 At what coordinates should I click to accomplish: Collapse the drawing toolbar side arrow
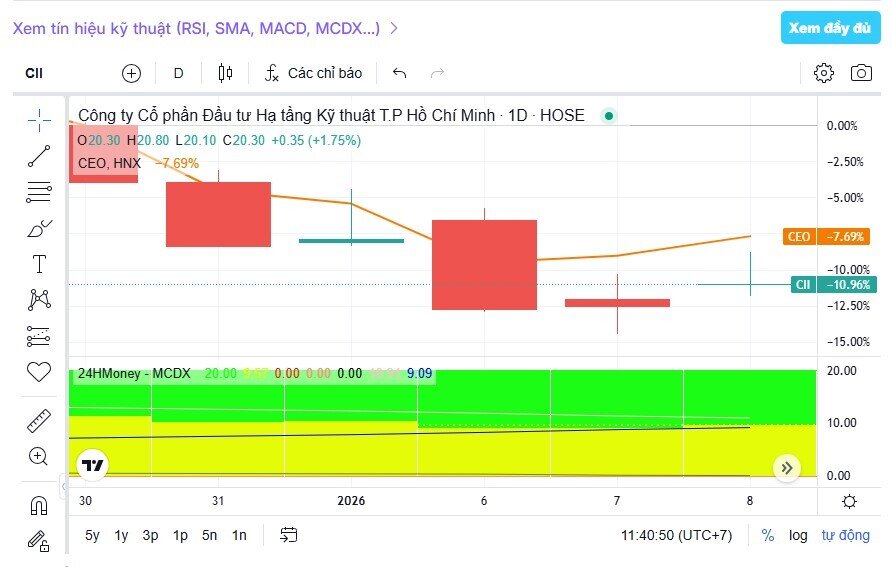pos(63,486)
